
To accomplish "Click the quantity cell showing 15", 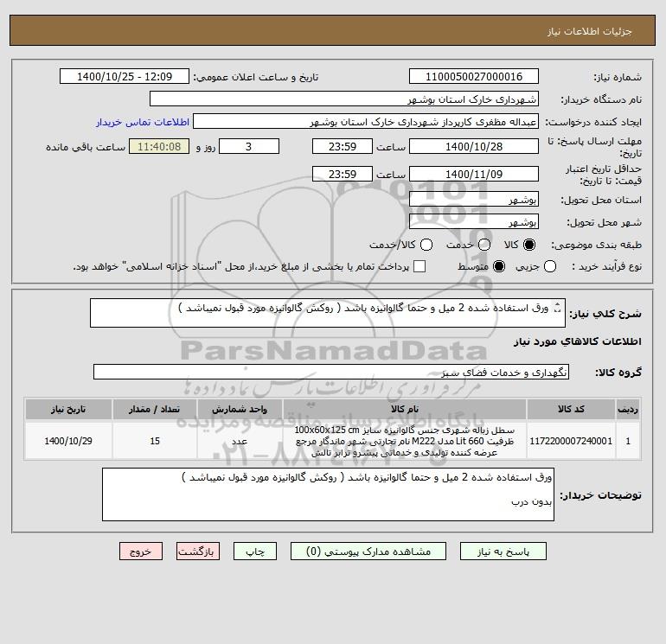I will point(155,441).
